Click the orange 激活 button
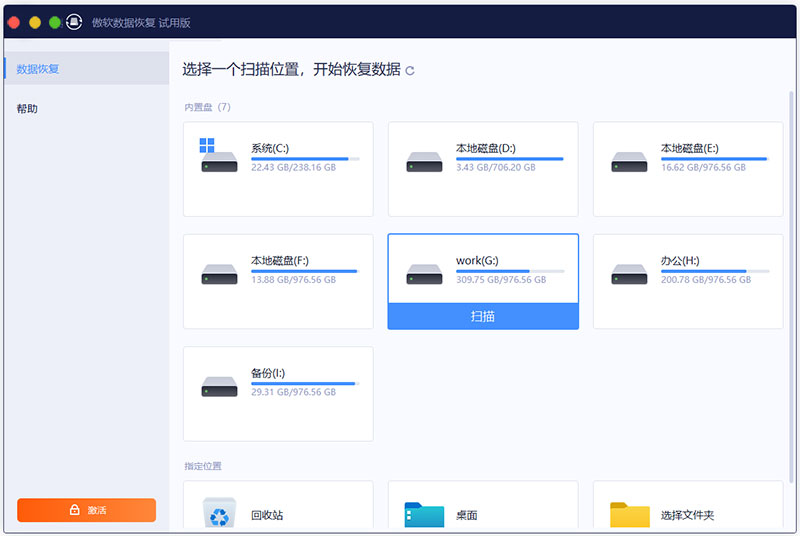The width and height of the screenshot is (800, 536). coord(86,510)
